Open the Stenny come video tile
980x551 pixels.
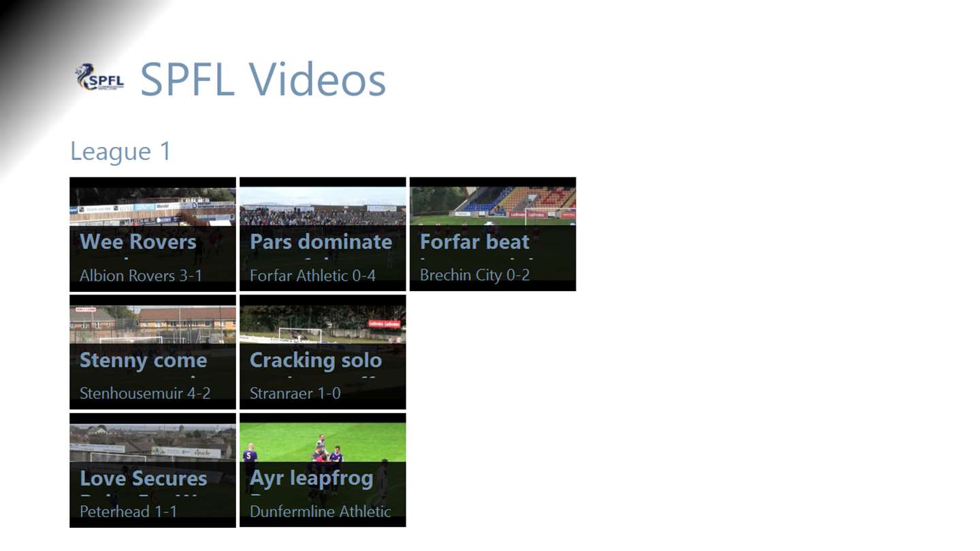click(x=152, y=352)
